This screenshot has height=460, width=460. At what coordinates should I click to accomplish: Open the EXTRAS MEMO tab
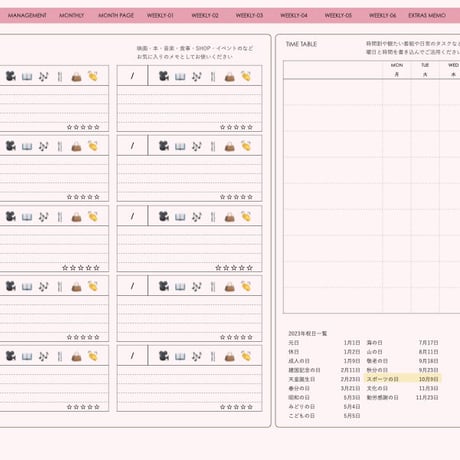tap(427, 15)
